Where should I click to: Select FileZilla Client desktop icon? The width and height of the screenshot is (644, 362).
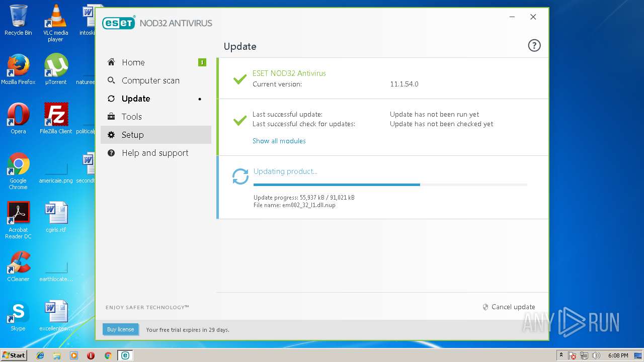click(55, 119)
